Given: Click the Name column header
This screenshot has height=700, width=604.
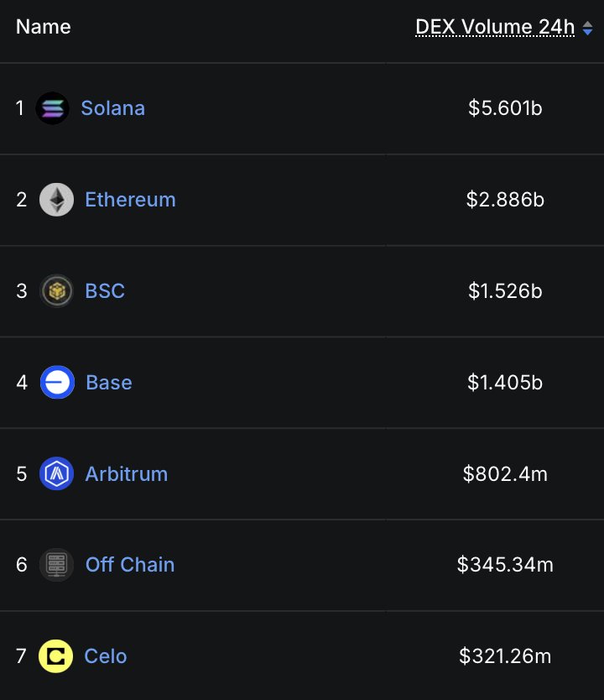Looking at the screenshot, I should coord(44,27).
